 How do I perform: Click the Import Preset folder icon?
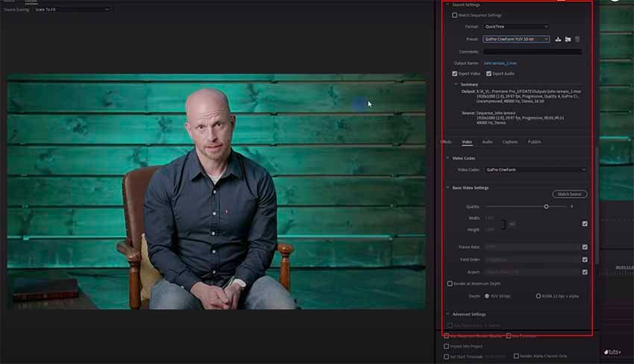(x=568, y=39)
